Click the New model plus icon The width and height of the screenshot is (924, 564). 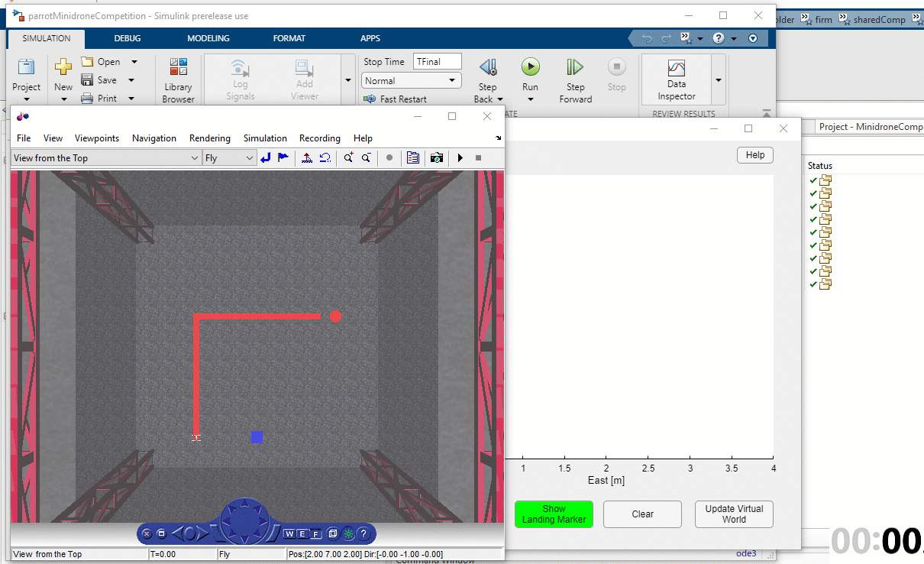pos(63,67)
